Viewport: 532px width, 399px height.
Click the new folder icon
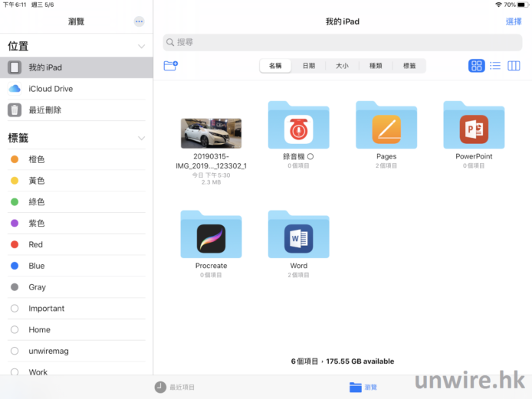coord(170,66)
